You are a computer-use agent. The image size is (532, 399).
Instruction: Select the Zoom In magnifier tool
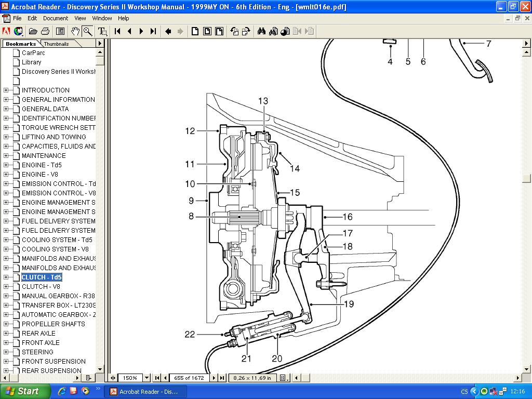pos(87,31)
